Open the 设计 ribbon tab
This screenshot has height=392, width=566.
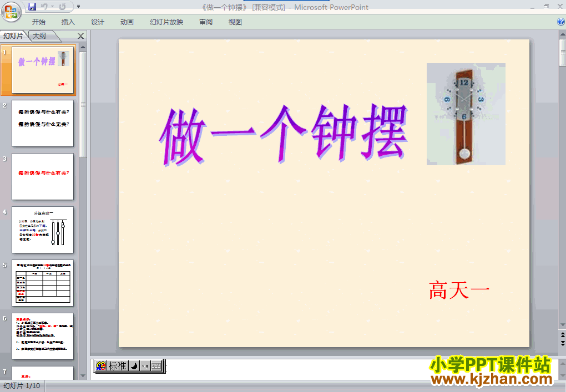pos(98,22)
